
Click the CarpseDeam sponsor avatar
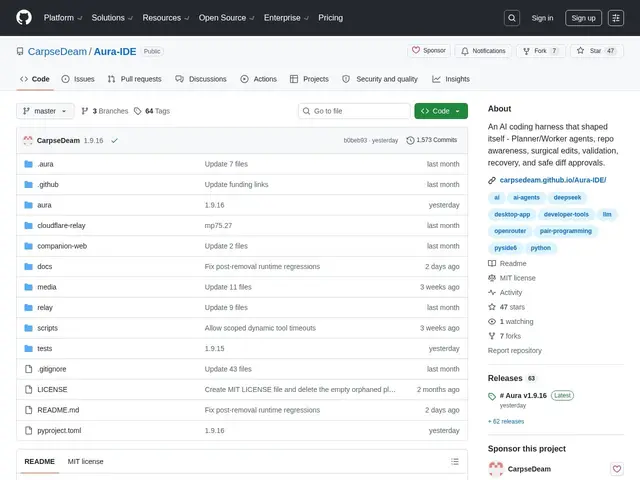[x=496, y=469]
